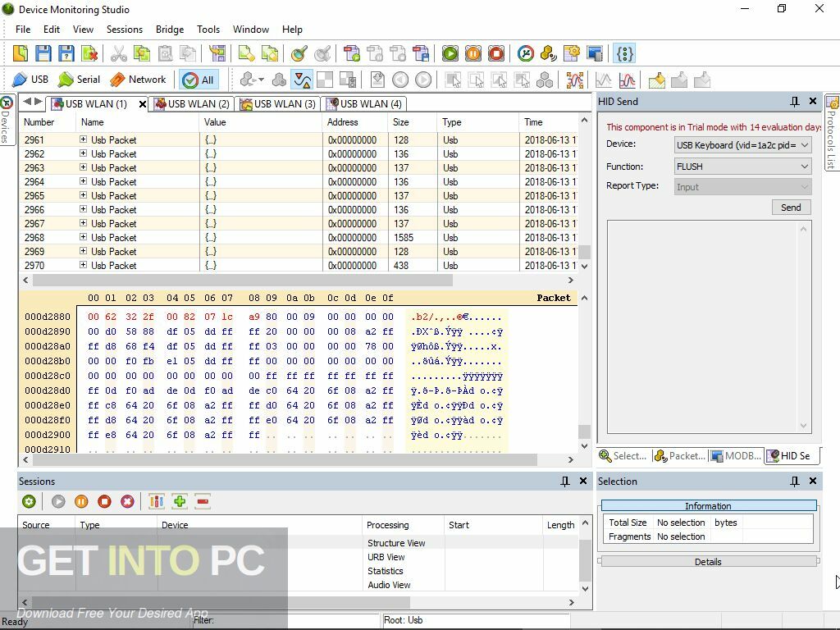Open the Tools menu
Viewport: 840px width, 630px height.
click(208, 30)
